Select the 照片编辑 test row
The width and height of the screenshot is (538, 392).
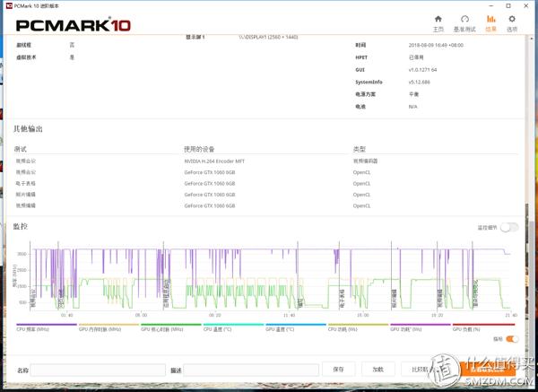pos(26,195)
